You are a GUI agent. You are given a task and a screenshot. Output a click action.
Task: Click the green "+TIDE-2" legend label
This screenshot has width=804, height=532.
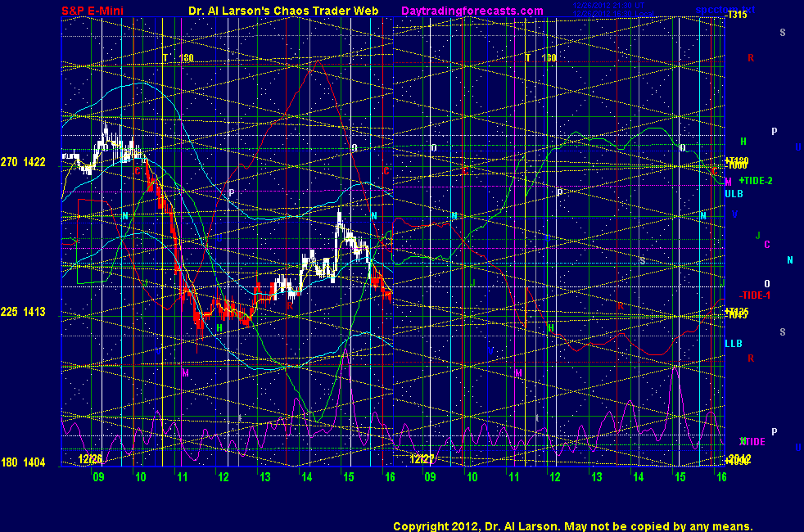[756, 180]
